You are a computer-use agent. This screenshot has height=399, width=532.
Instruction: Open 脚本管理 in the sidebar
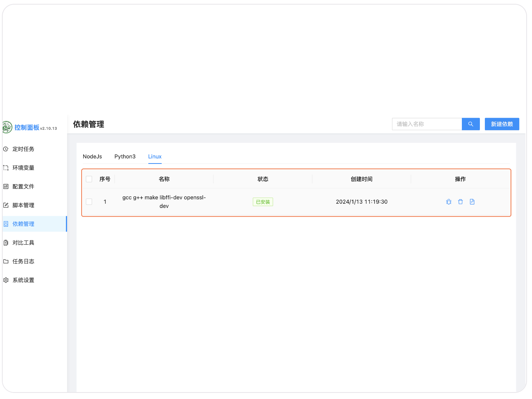point(23,205)
